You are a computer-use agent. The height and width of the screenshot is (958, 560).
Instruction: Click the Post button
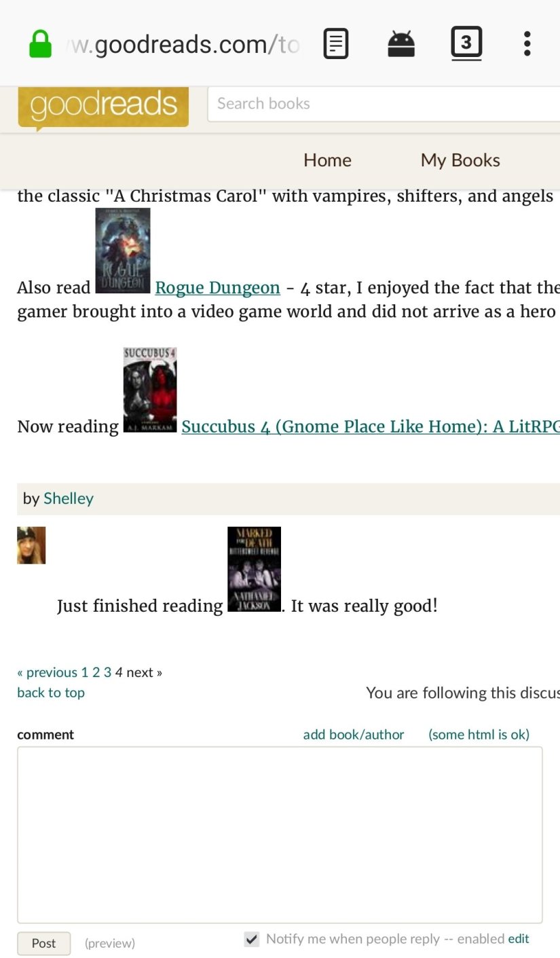43,943
